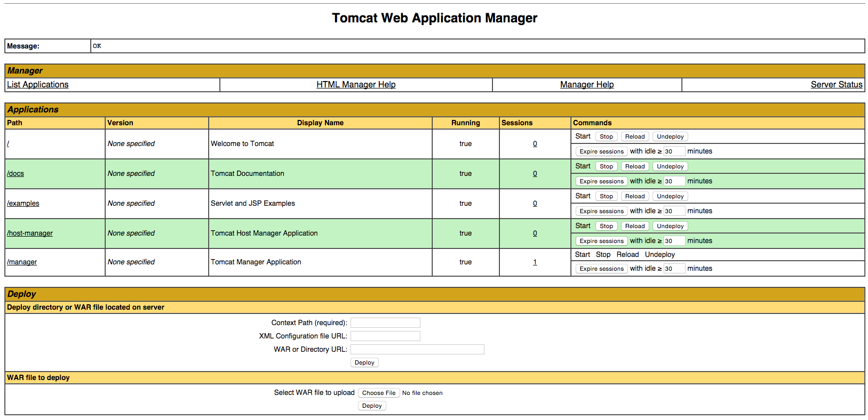View sessions count for /host-manager
The height and width of the screenshot is (420, 868).
point(535,233)
